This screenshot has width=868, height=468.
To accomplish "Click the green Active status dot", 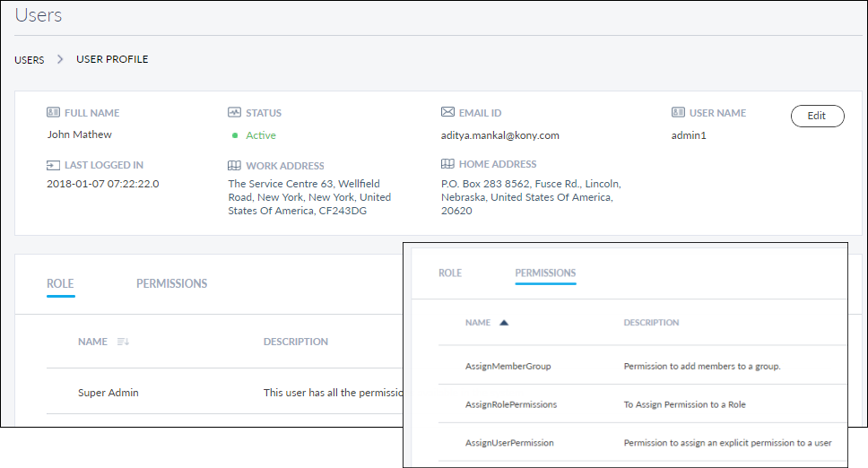I will [235, 135].
